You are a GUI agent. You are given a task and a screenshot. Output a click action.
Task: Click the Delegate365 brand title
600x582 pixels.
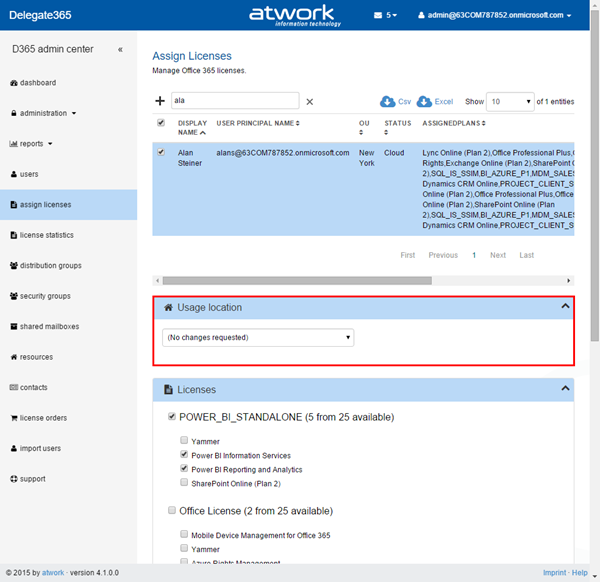[x=40, y=15]
